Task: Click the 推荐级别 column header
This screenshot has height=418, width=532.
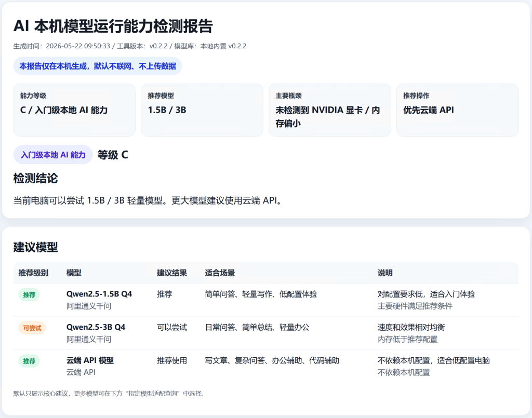Action: [33, 273]
